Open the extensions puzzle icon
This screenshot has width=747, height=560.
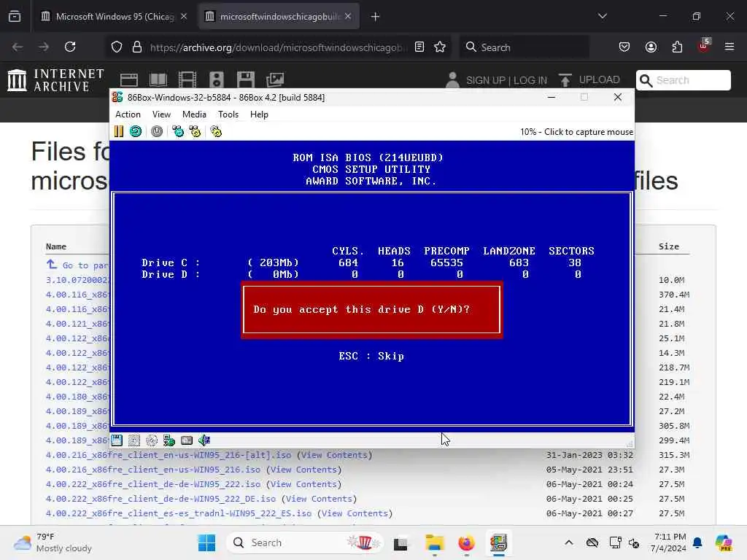(x=677, y=47)
